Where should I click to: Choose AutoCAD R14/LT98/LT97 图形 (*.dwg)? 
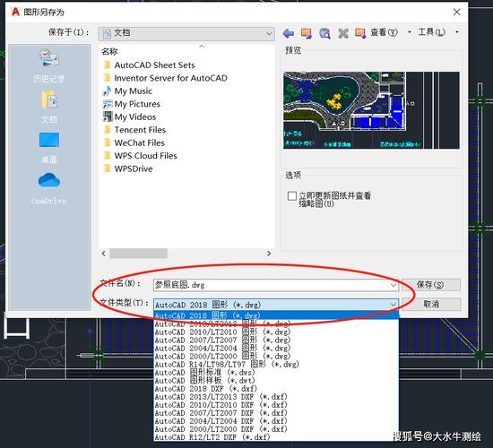276,365
